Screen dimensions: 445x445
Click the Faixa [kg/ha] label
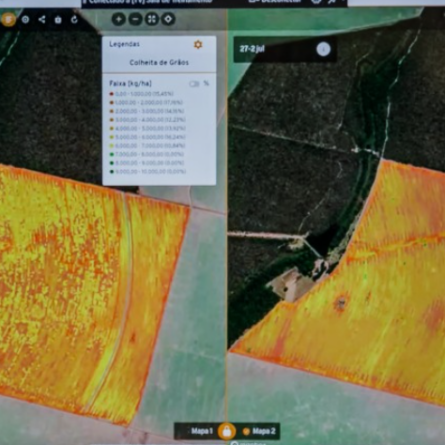click(130, 83)
